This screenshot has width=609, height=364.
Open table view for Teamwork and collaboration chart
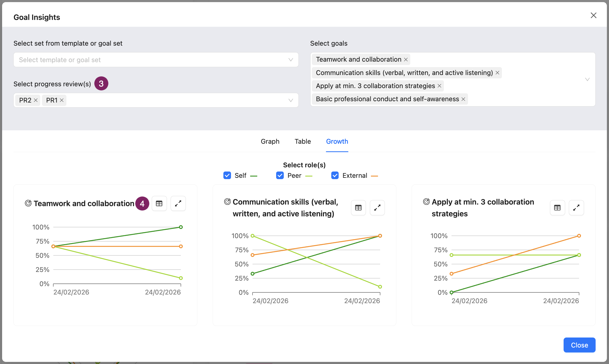(159, 204)
